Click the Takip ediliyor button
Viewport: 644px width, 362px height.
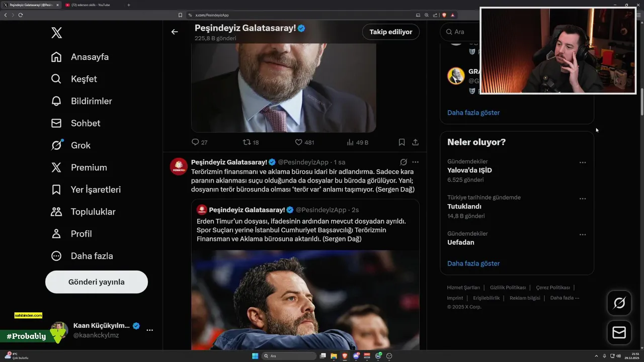coord(391,32)
